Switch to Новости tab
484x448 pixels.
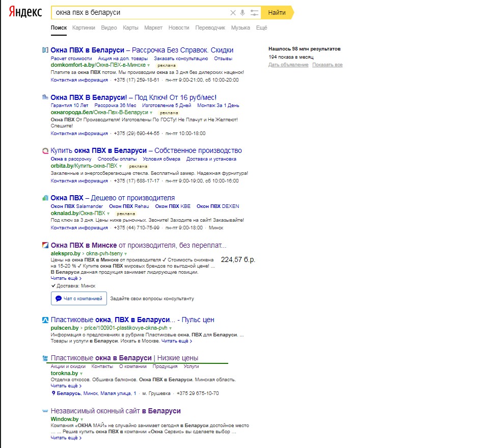pyautogui.click(x=179, y=28)
